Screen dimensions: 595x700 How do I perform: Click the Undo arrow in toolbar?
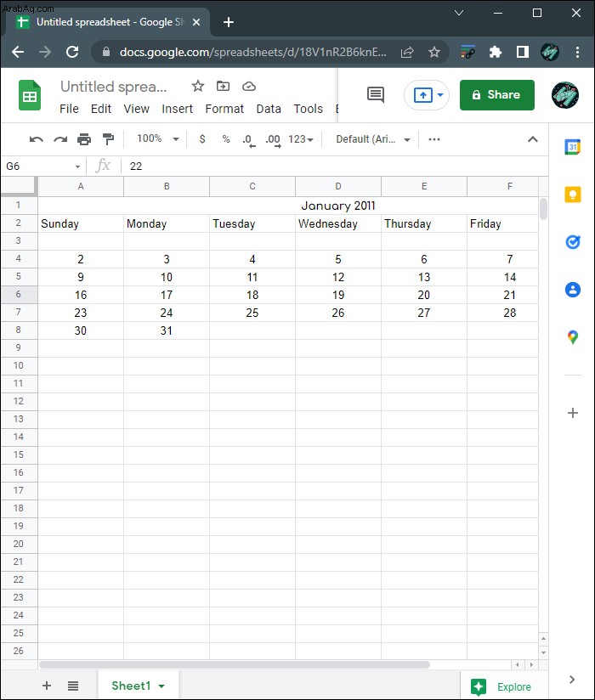coord(37,139)
